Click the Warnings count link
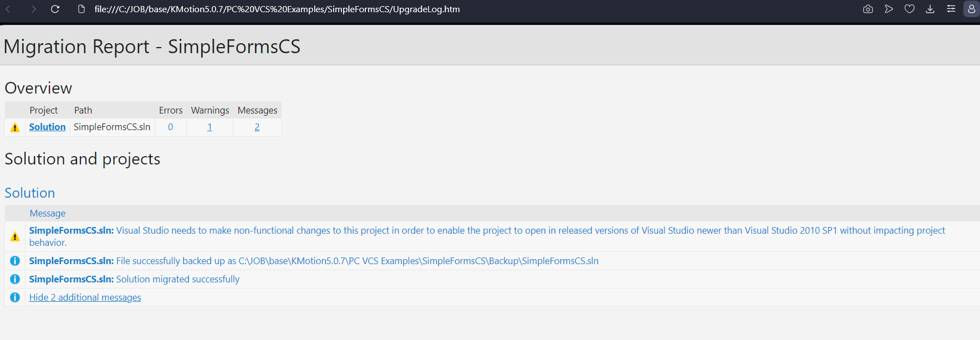980x340 pixels. [210, 127]
